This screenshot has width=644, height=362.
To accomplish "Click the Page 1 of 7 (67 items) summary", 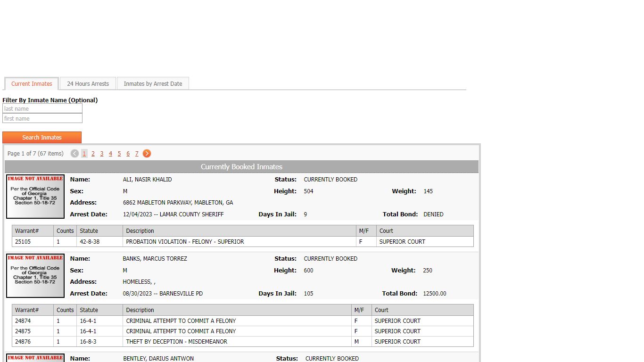I will click(35, 154).
